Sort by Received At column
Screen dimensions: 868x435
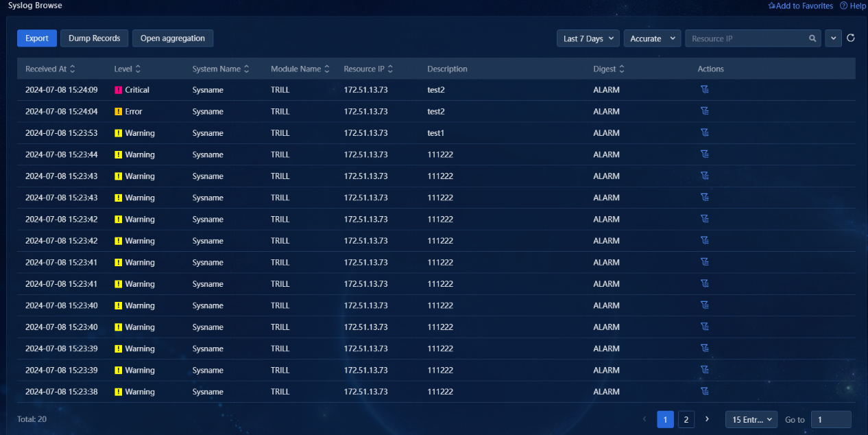click(73, 69)
